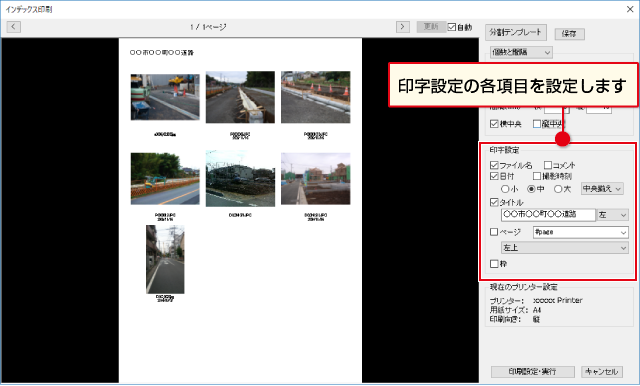Click the title text input field
The image size is (640, 386).
pos(548,215)
